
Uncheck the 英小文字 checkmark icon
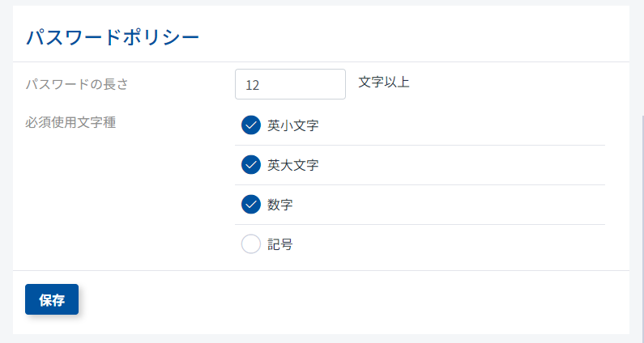pyautogui.click(x=250, y=125)
